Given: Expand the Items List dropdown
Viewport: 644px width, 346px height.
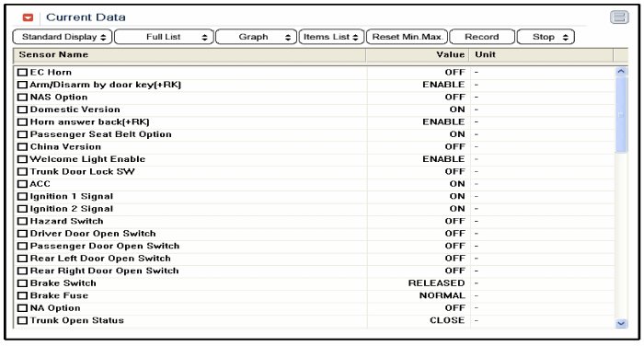Looking at the screenshot, I should click(x=331, y=37).
